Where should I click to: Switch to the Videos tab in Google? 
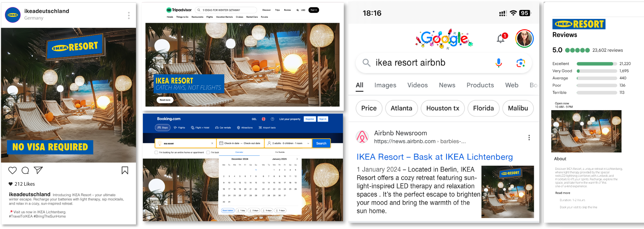click(x=417, y=85)
